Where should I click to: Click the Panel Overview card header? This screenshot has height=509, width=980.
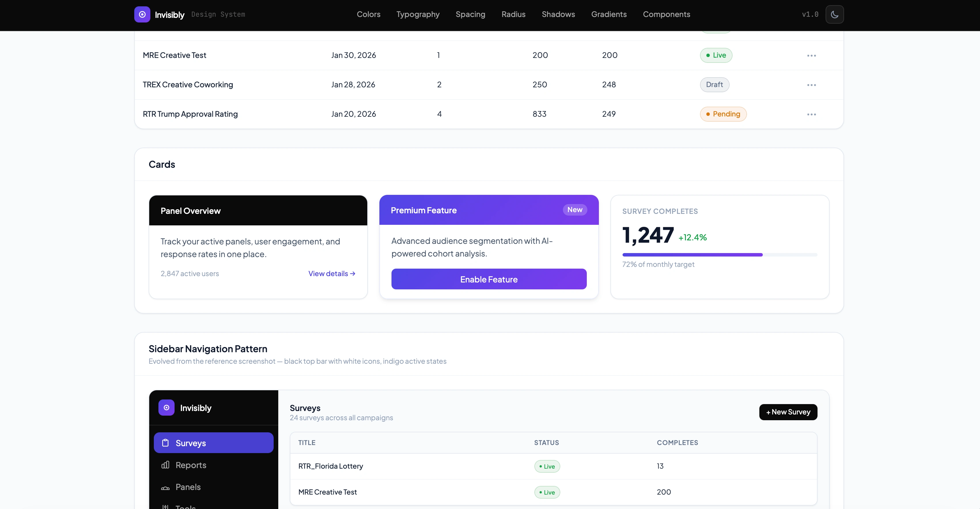[x=258, y=210]
